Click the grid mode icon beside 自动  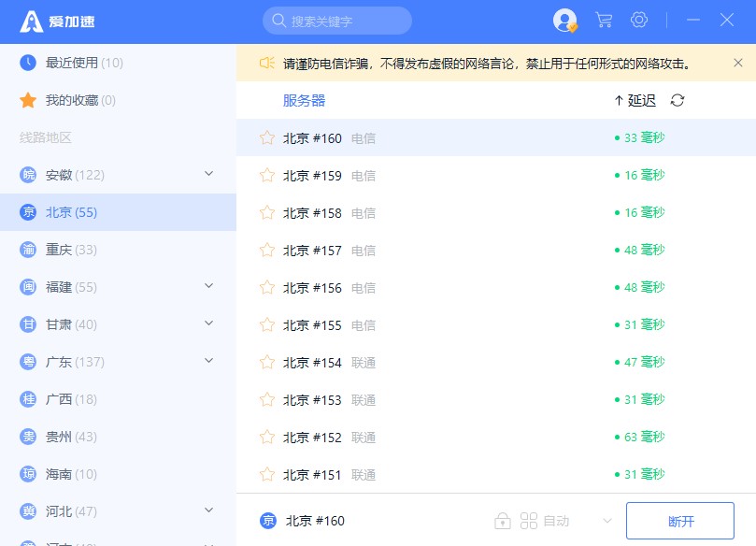coord(529,521)
